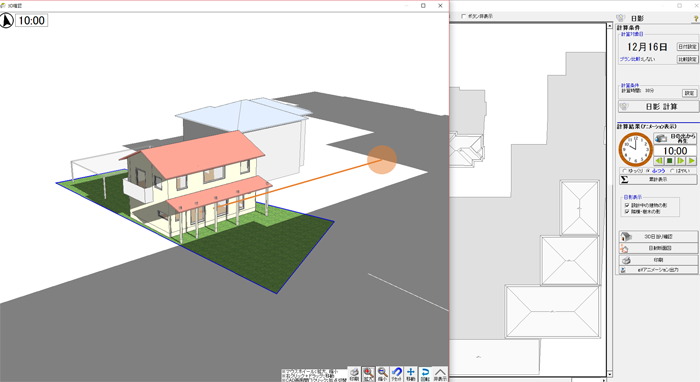Toggle the neighboring building and tree shadow checkbox
Viewport: 700px width, 382px height.
pos(627,212)
